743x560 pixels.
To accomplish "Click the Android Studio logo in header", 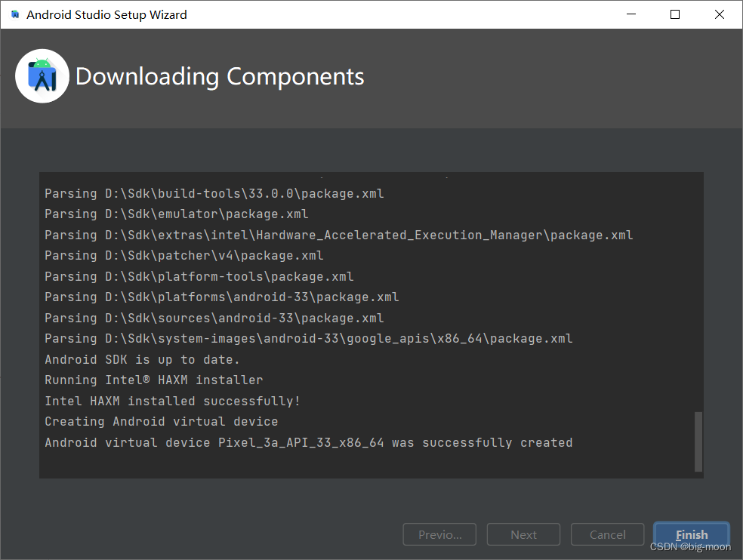I will (x=42, y=76).
